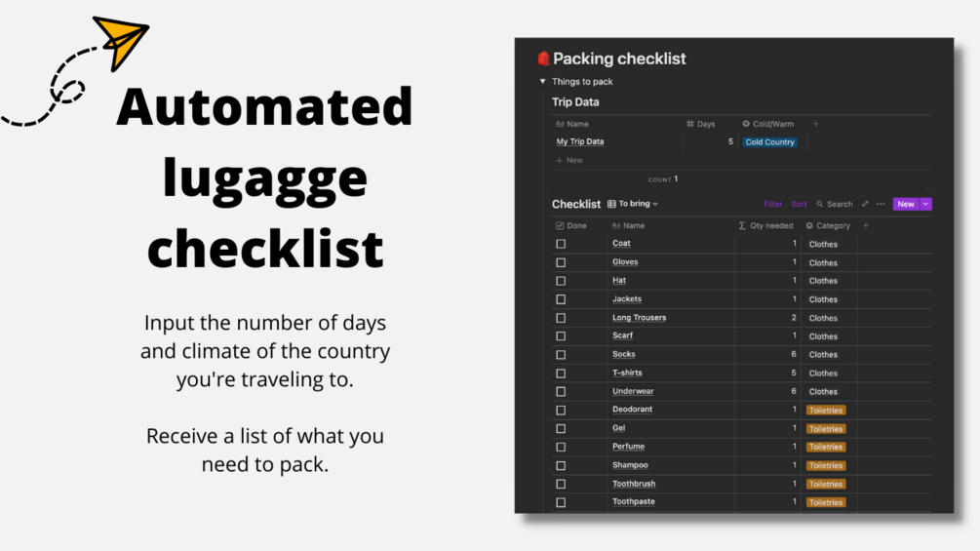Open the dropdown arrow beside New button
The width and height of the screenshot is (980, 551).
coord(926,204)
